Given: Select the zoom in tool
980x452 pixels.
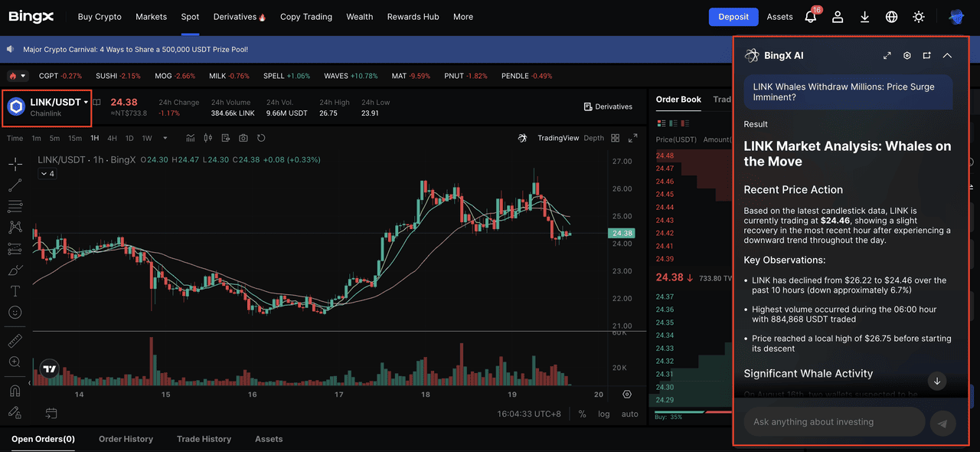Looking at the screenshot, I should 15,362.
